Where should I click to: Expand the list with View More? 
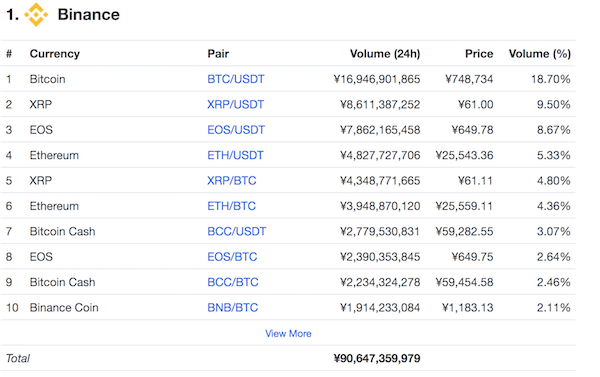[288, 334]
